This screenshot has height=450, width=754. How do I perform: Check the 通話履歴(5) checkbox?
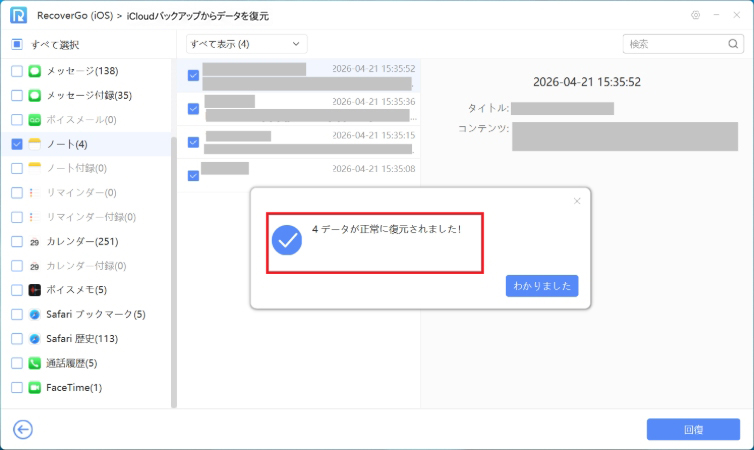coord(17,363)
